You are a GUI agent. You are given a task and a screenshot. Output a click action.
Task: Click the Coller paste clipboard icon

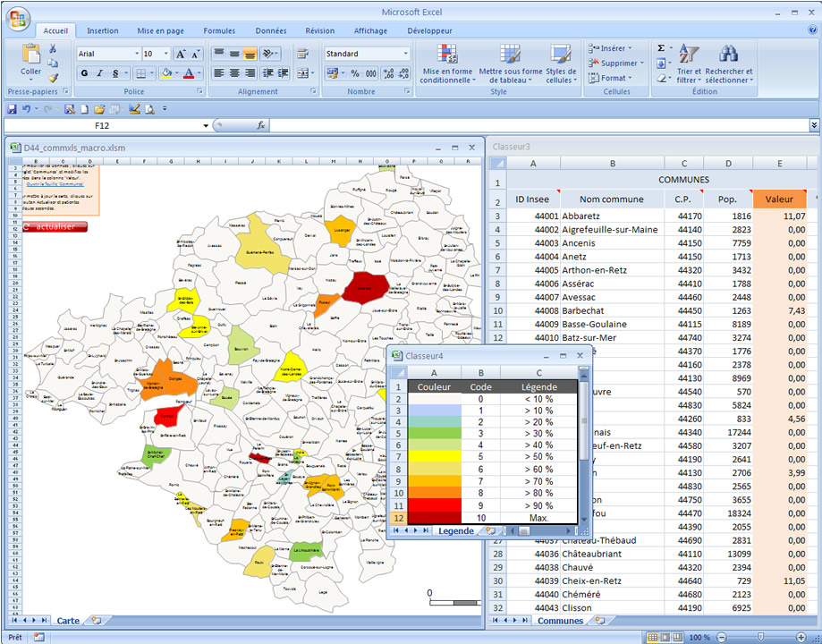[x=31, y=54]
